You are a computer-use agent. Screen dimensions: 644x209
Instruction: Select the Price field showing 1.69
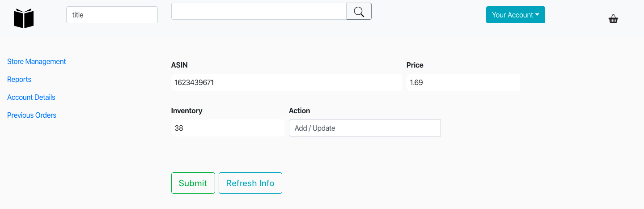coord(463,82)
